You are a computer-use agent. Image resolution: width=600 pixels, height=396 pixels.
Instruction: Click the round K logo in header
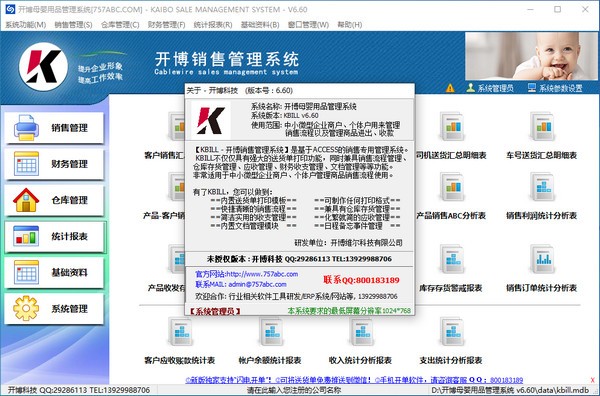(x=44, y=67)
